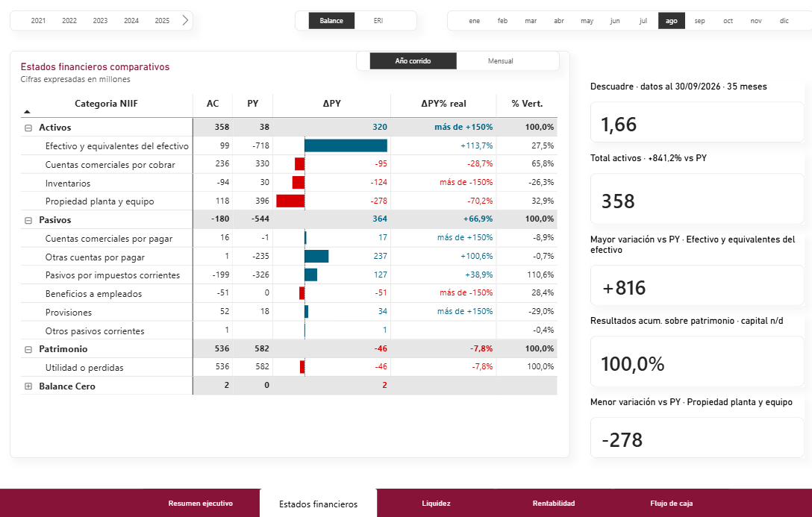Choose the month ene
The width and height of the screenshot is (812, 517).
(475, 21)
